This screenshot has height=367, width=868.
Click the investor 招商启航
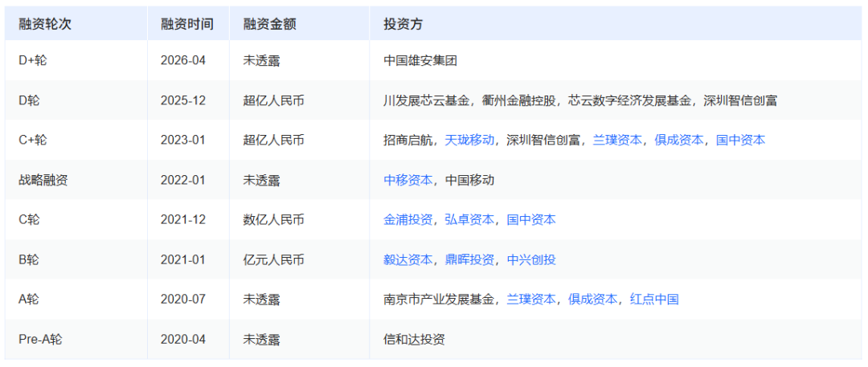[x=408, y=140]
